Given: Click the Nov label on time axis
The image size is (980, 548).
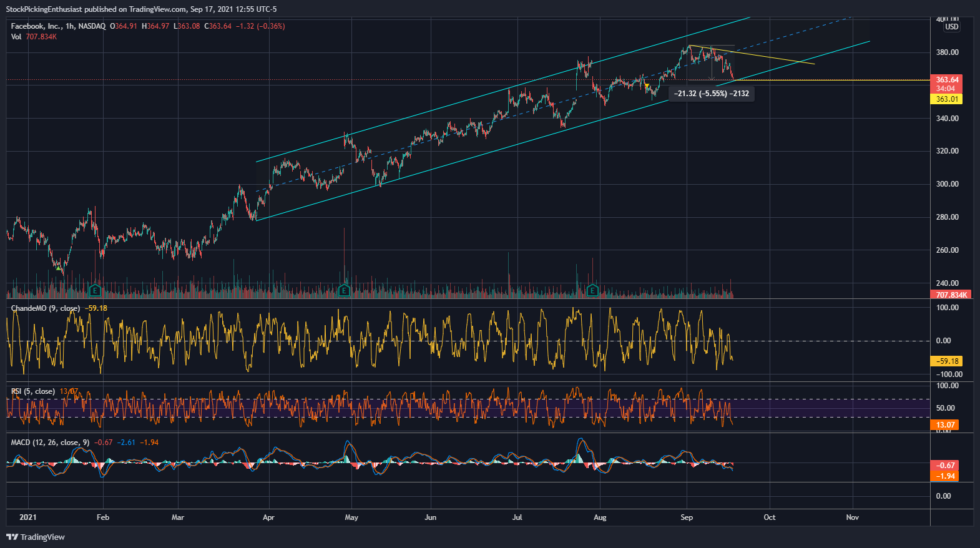Looking at the screenshot, I should click(x=853, y=517).
